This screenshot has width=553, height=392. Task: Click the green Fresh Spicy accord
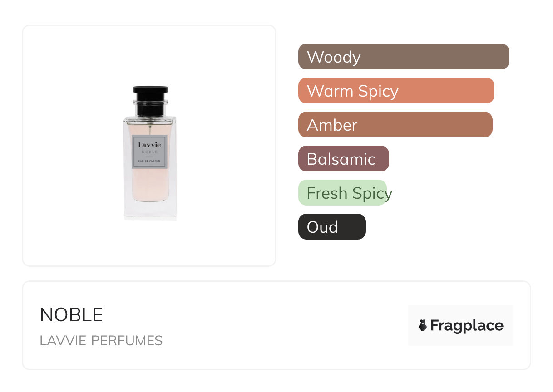(x=342, y=193)
